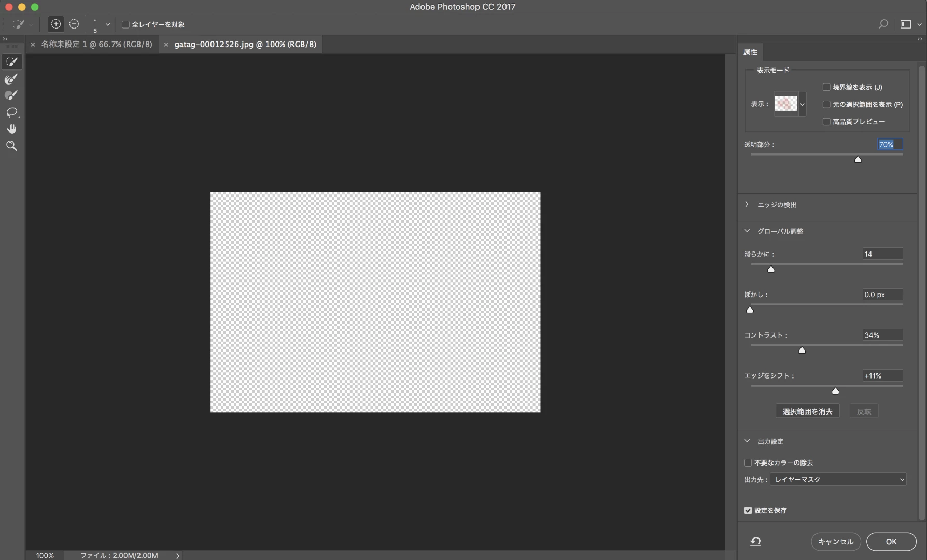Collapse the グローバル調整 section
The width and height of the screenshot is (927, 560).
(747, 231)
